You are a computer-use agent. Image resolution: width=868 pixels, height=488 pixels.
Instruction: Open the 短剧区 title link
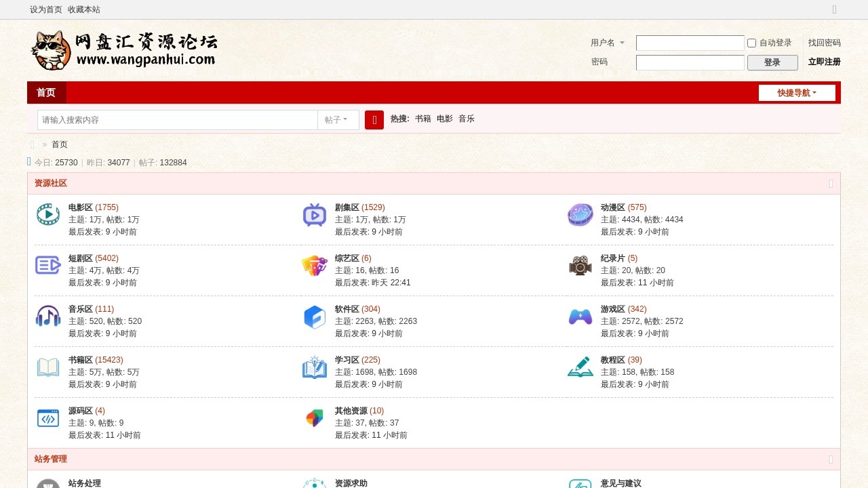click(81, 258)
